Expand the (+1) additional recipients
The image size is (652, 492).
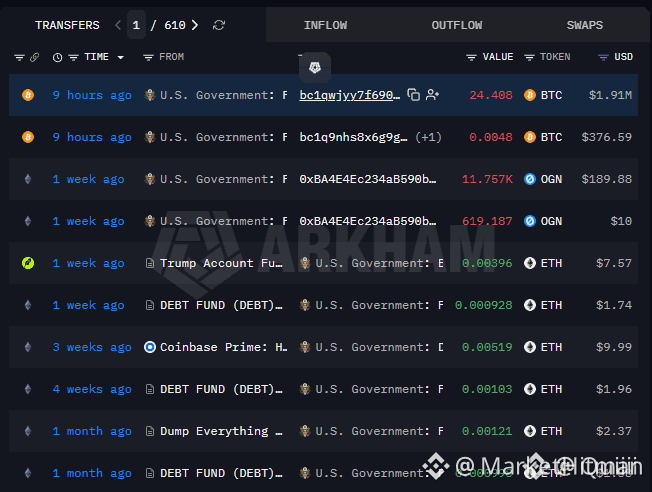pyautogui.click(x=428, y=137)
